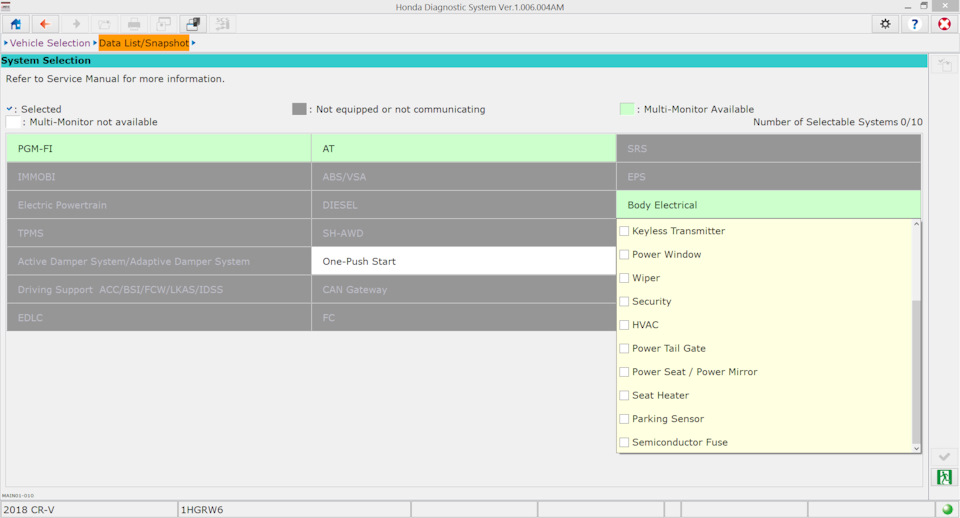Click the open folder toolbar icon
The width and height of the screenshot is (960, 518).
[104, 24]
